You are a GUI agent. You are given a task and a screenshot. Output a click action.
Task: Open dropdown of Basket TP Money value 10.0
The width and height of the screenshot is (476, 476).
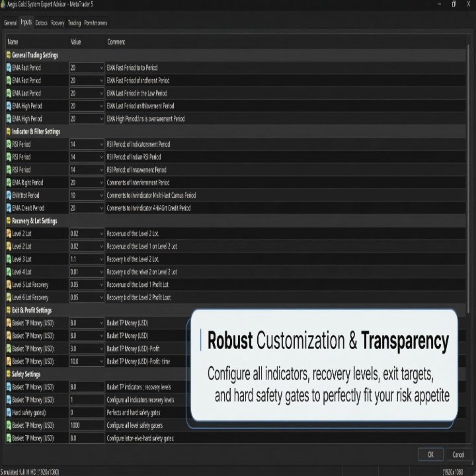[101, 361]
